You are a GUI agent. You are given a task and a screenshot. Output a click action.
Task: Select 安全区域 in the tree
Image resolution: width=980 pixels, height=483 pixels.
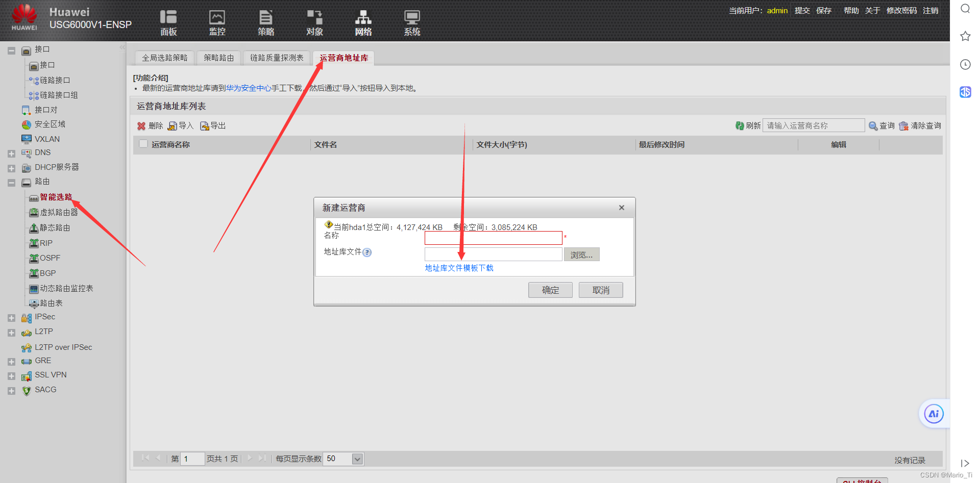[50, 124]
